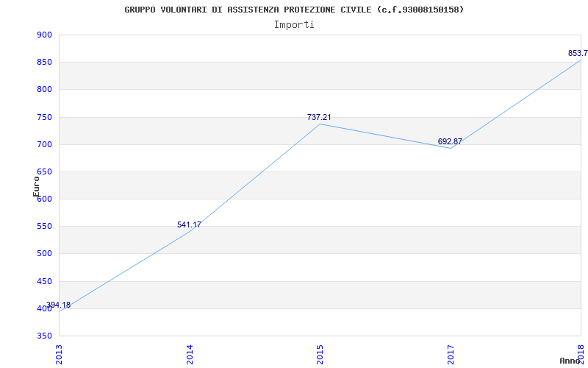Click the 692.87 data point label
Image resolution: width=588 pixels, height=368 pixels.
pyautogui.click(x=450, y=141)
